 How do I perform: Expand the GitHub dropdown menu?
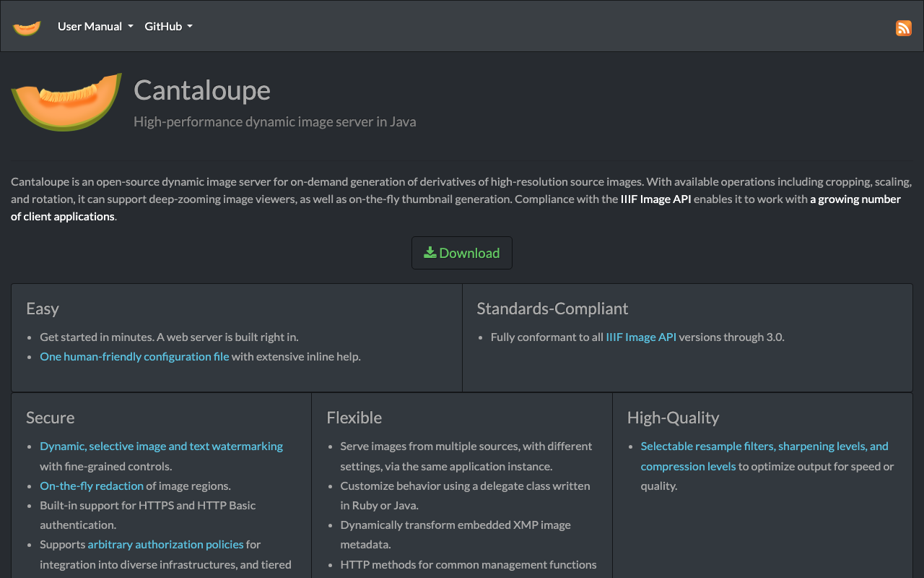(168, 26)
